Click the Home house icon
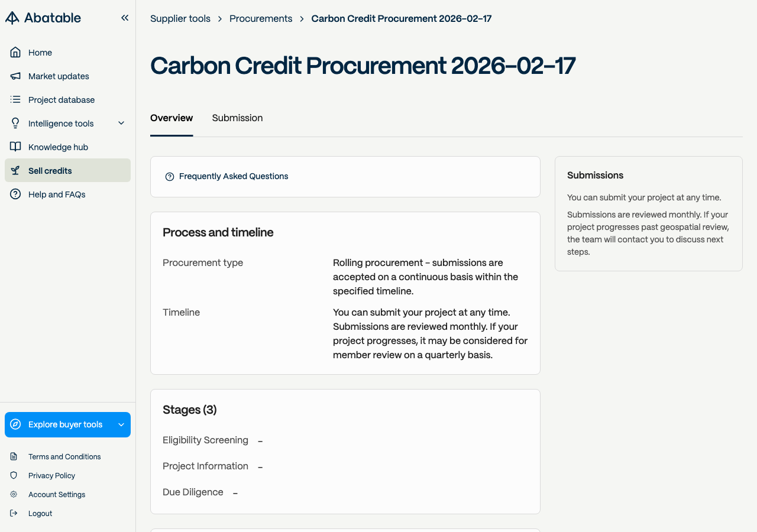 [x=15, y=52]
